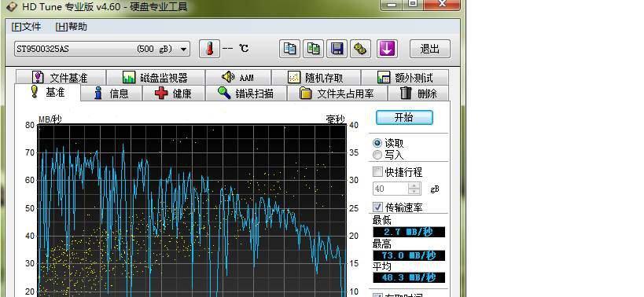The width and height of the screenshot is (644, 297).
Task: Open the 健康 health tab
Action: (x=173, y=93)
